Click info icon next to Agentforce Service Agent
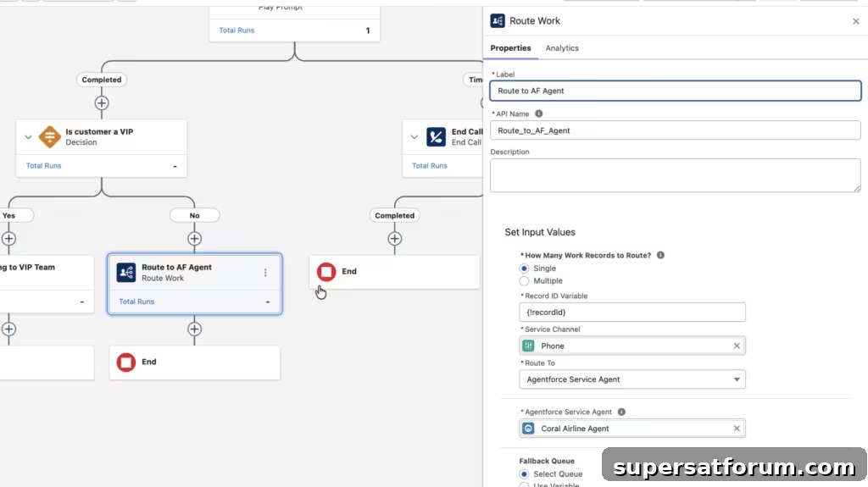Image resolution: width=868 pixels, height=487 pixels. tap(621, 412)
